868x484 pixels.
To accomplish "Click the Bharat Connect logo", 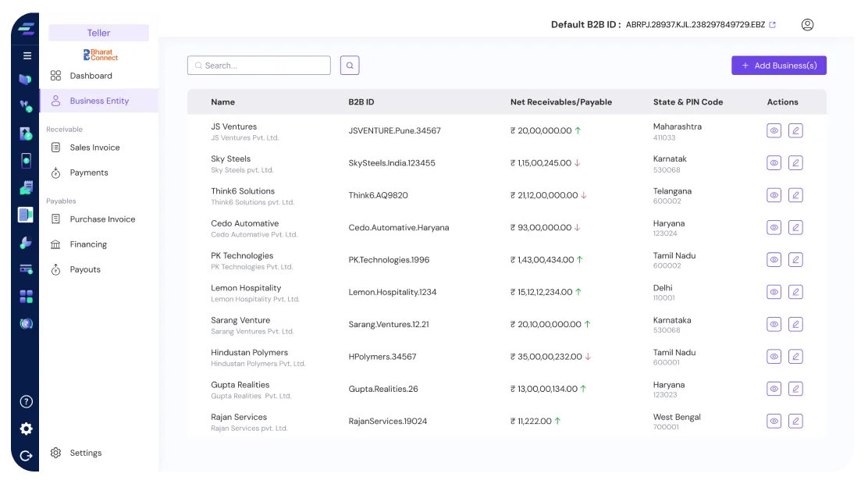I will pos(100,55).
